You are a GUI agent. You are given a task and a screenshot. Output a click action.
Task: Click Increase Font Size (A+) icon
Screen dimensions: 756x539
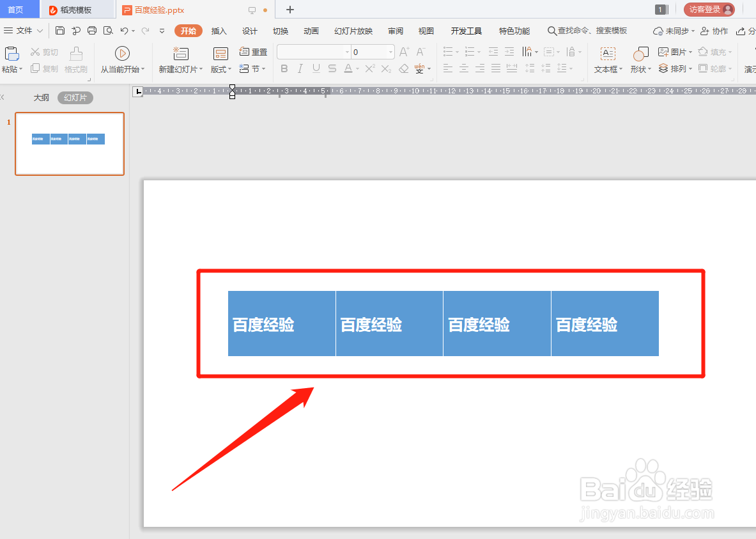click(405, 52)
